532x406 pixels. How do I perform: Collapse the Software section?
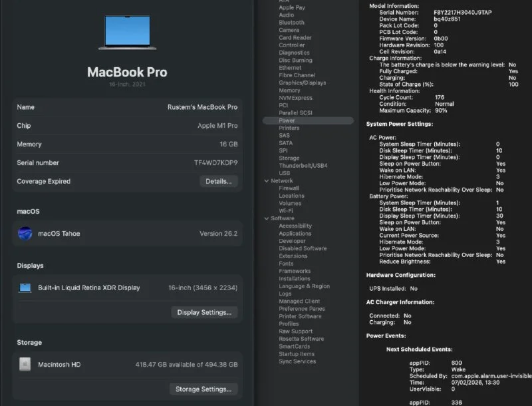266,218
